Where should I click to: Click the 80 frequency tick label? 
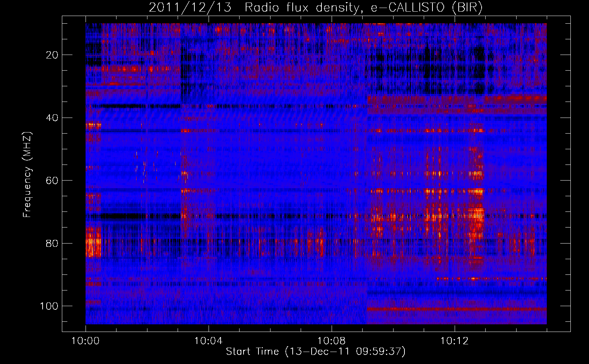tap(52, 243)
